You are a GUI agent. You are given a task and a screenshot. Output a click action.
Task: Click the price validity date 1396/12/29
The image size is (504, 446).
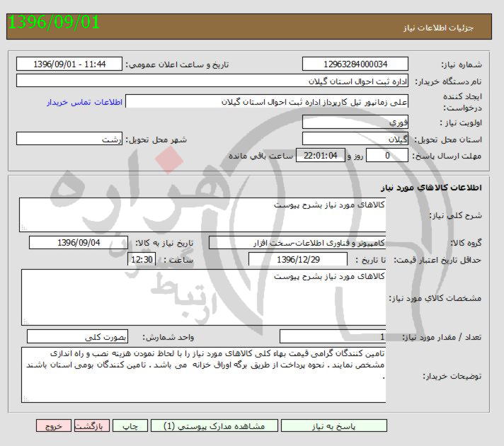click(298, 259)
